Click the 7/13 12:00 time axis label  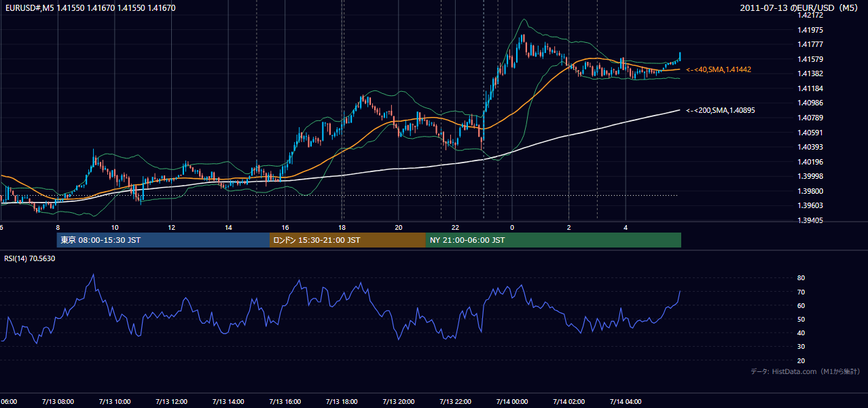(x=172, y=401)
